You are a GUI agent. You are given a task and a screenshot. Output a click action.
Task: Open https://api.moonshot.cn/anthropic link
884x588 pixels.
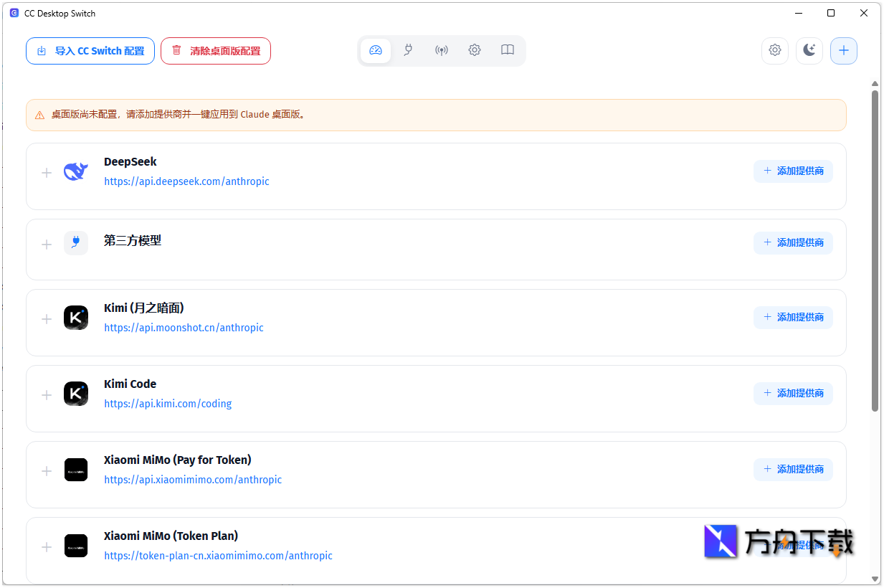(184, 328)
